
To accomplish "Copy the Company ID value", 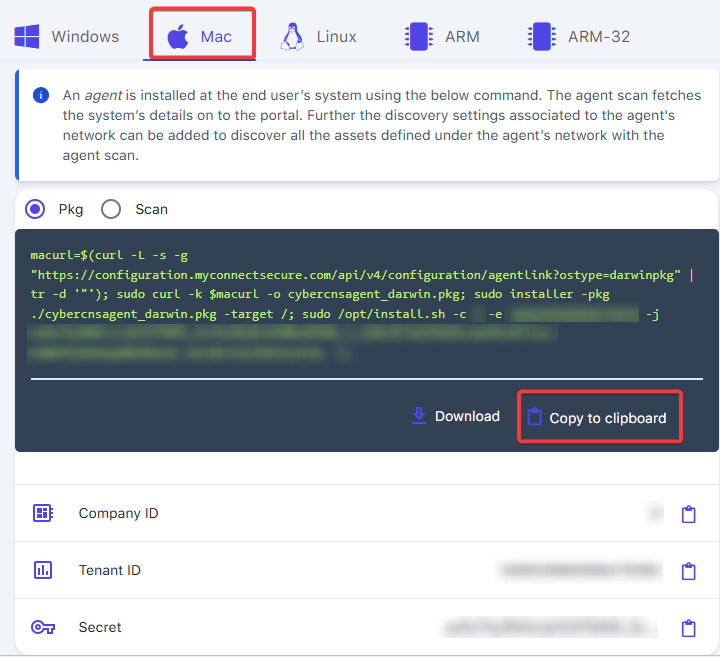I will (688, 514).
